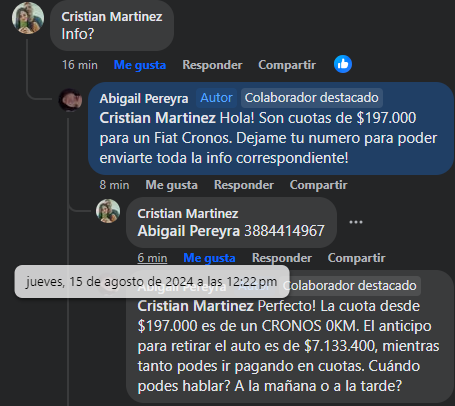Click the '8 min' timestamp
Screen dimensions: 455x406
tap(114, 185)
